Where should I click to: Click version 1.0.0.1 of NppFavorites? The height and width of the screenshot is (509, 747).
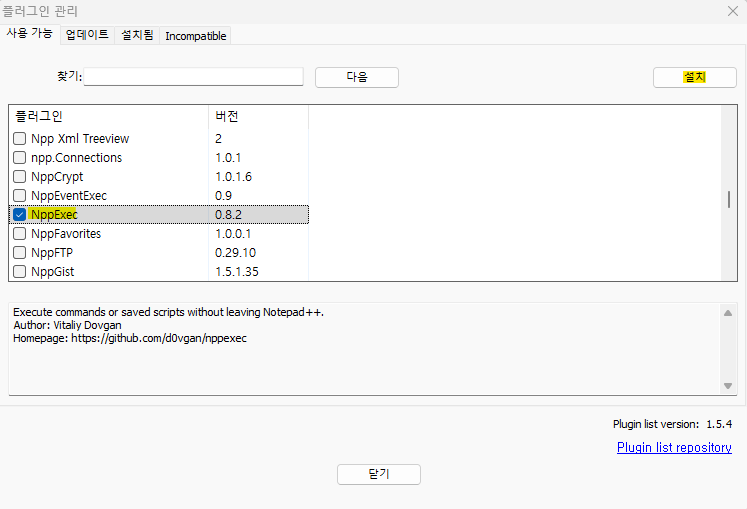pos(233,234)
